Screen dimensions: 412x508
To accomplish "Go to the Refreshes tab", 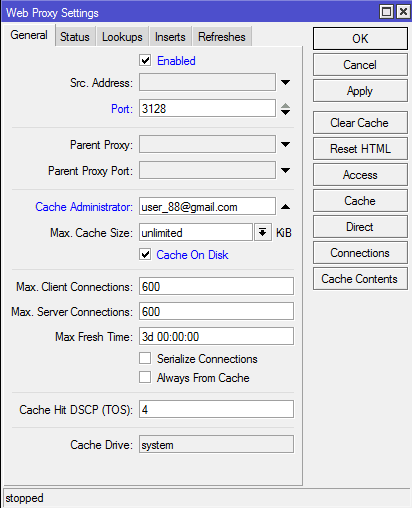I will pyautogui.click(x=222, y=37).
